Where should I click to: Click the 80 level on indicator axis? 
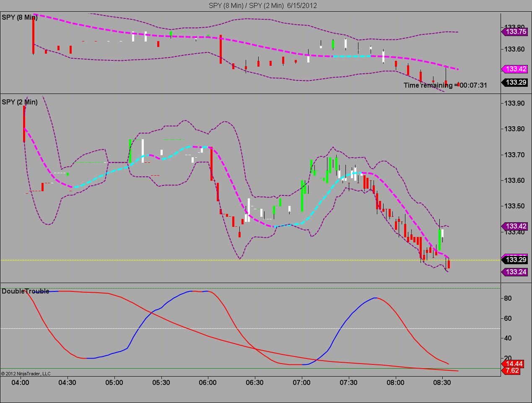tap(508, 298)
